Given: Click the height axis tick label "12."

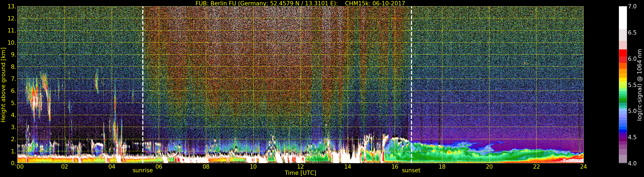Looking at the screenshot, I should tap(12, 18).
